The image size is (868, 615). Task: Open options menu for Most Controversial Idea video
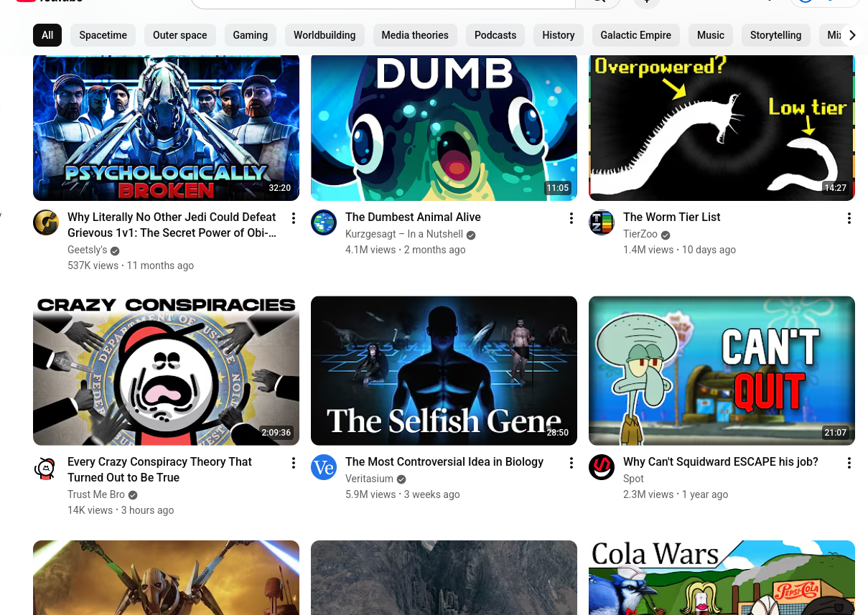[x=571, y=463]
